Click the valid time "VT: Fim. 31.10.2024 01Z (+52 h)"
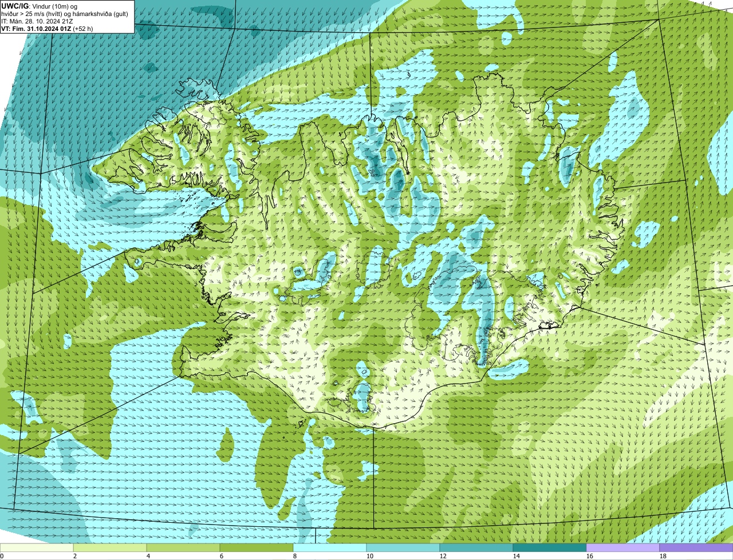This screenshot has height=560, width=733. [x=47, y=29]
